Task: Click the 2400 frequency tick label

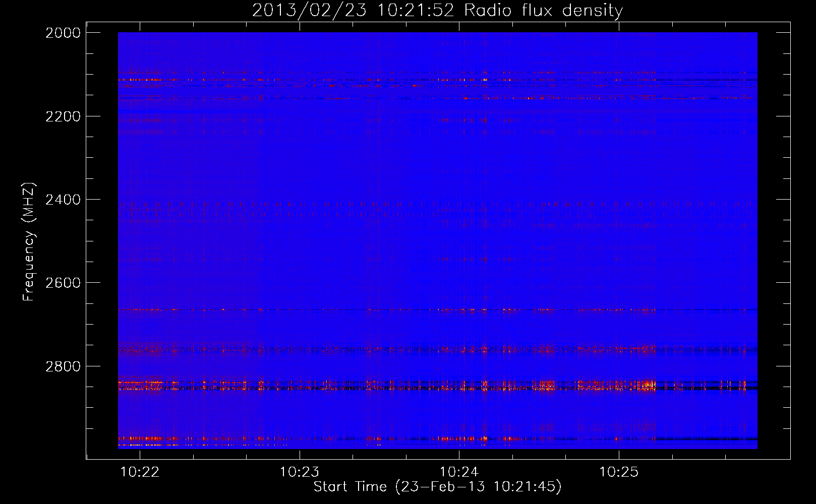Action: [x=63, y=200]
